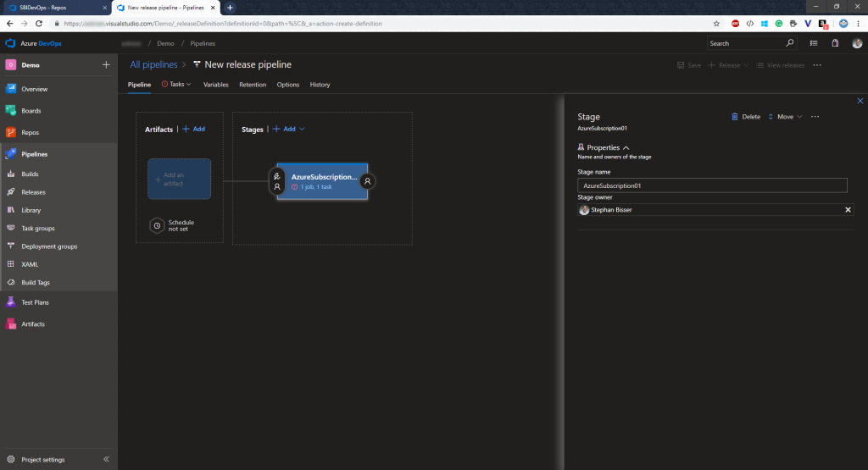
Task: Open the 1 job, 1 task link
Action: [x=316, y=187]
